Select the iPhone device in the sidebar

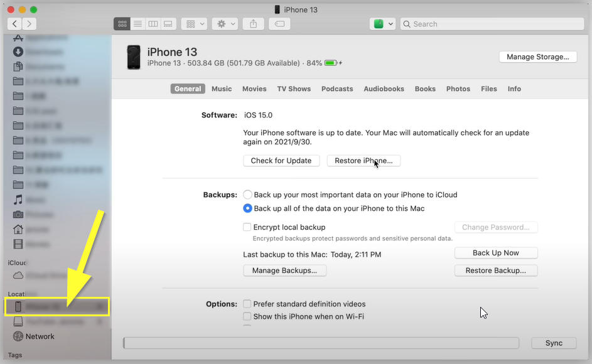tap(57, 307)
